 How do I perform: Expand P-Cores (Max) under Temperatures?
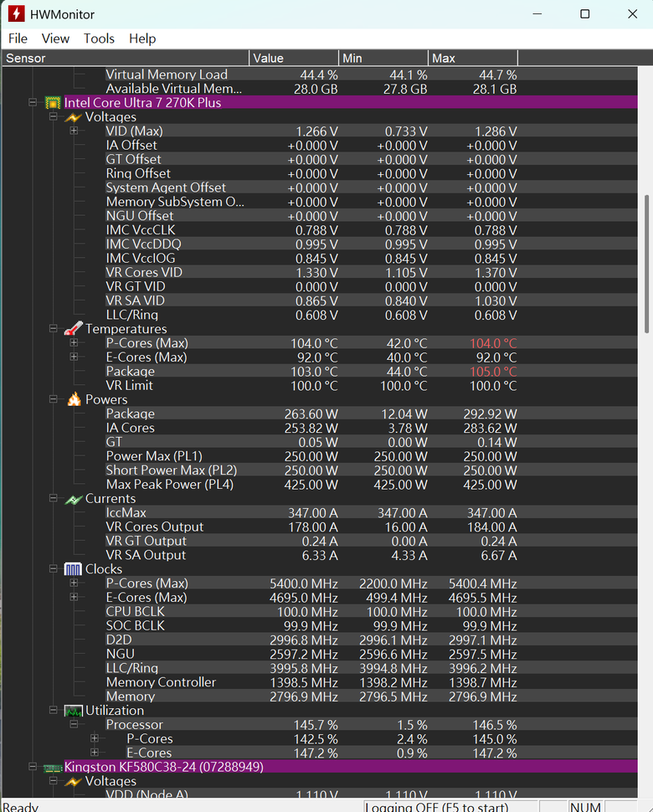[74, 343]
